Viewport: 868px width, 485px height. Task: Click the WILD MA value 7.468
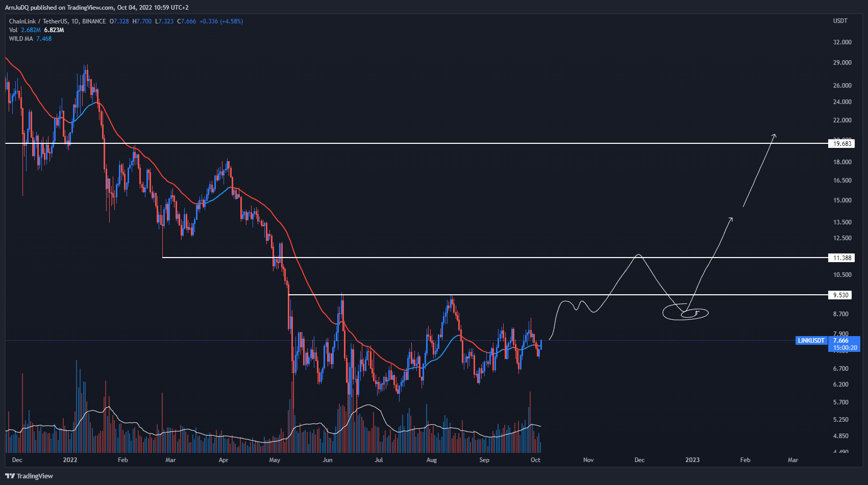point(44,39)
